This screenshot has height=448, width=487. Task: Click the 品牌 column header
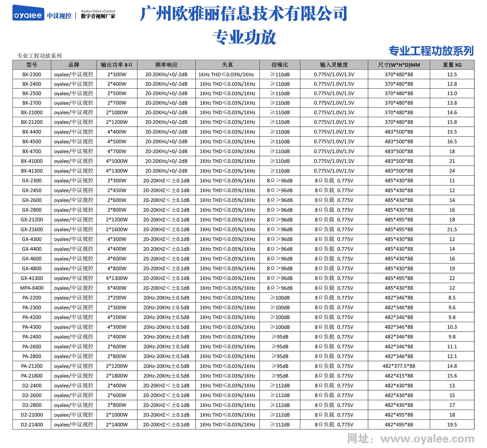tap(74, 65)
